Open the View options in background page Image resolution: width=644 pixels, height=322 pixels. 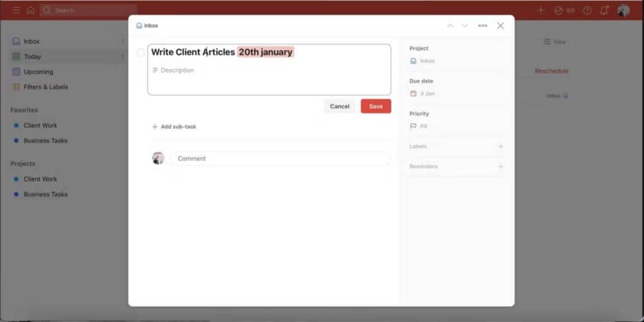pos(555,42)
